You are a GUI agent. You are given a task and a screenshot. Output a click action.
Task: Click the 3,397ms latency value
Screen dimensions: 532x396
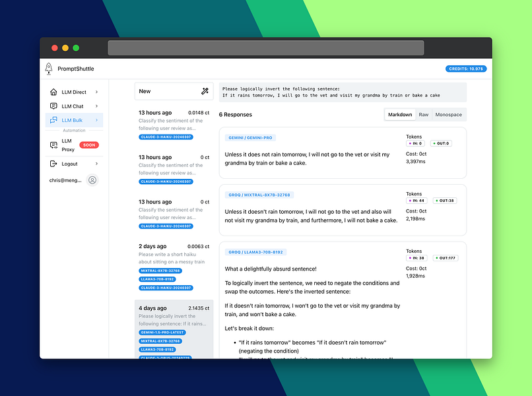[416, 162]
